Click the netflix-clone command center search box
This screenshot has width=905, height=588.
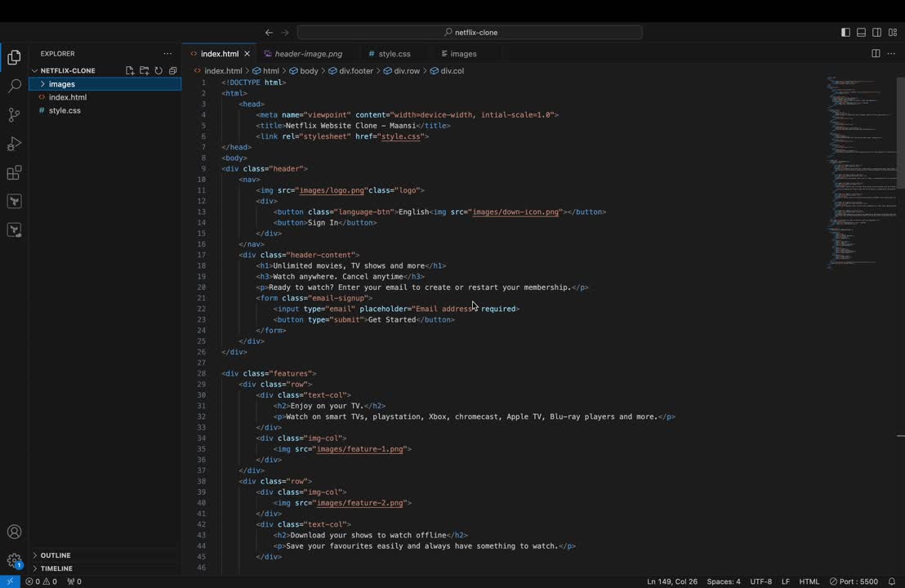click(470, 33)
